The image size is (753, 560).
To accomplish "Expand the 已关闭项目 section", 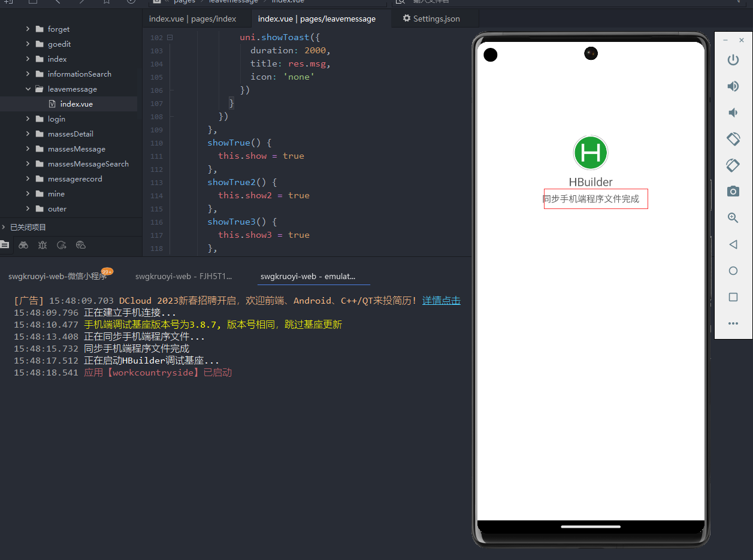I will click(x=4, y=228).
